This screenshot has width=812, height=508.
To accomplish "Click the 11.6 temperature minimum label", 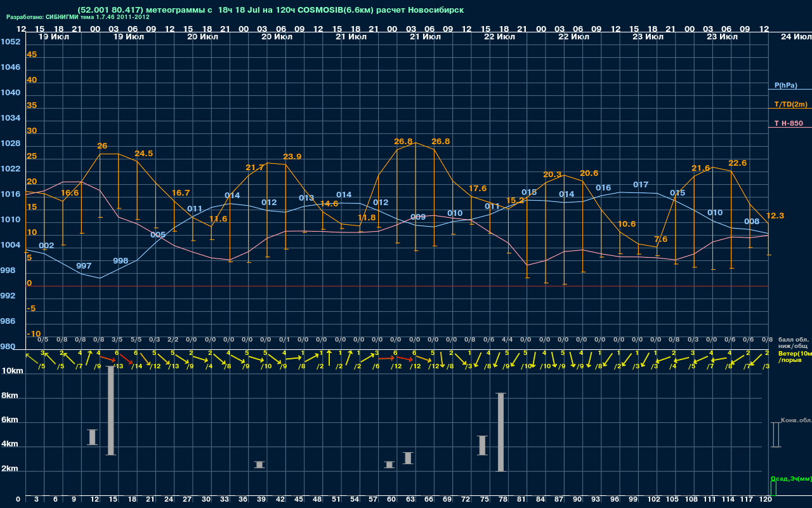I will click(x=218, y=219).
